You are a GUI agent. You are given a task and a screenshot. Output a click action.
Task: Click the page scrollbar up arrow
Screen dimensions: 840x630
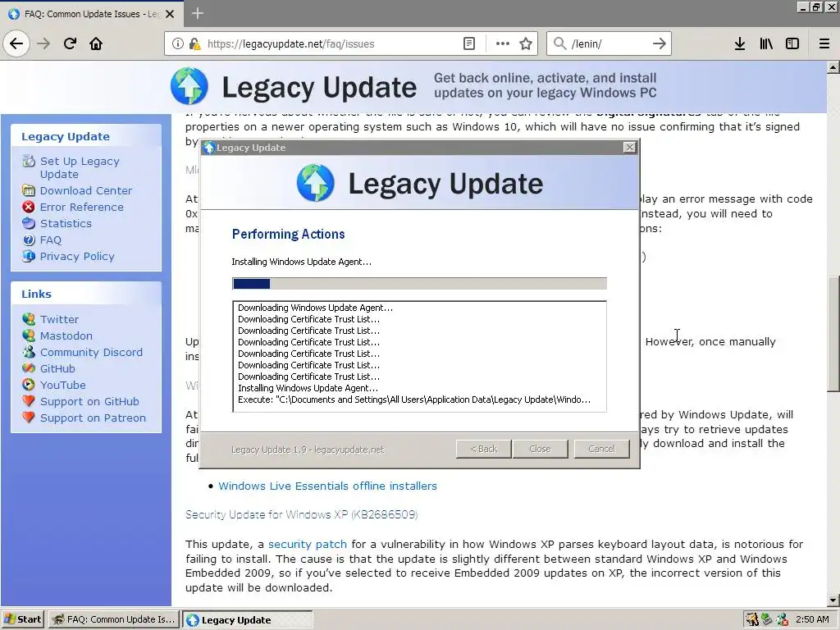(833, 67)
